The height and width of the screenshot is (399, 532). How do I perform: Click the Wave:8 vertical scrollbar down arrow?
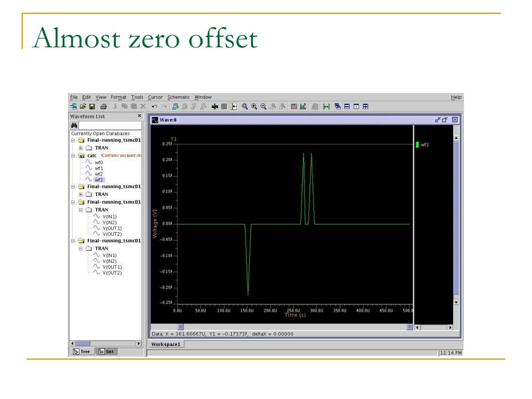click(x=456, y=302)
